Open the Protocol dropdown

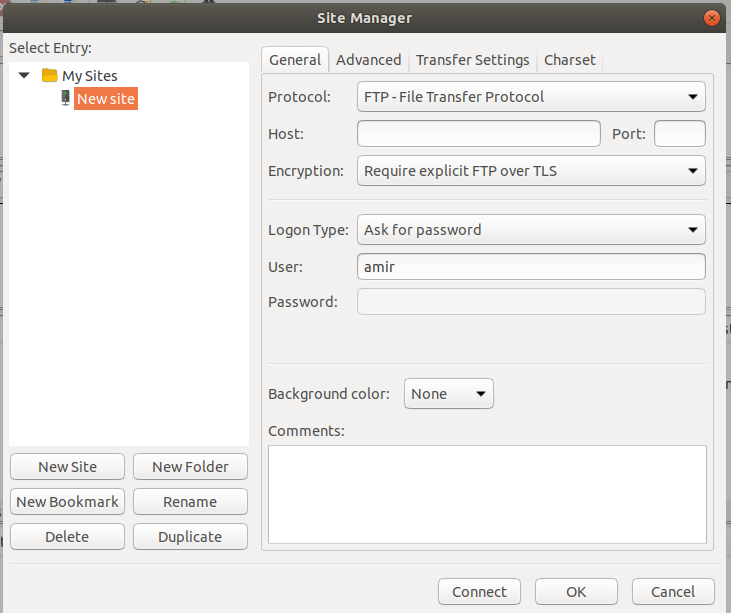click(x=531, y=96)
